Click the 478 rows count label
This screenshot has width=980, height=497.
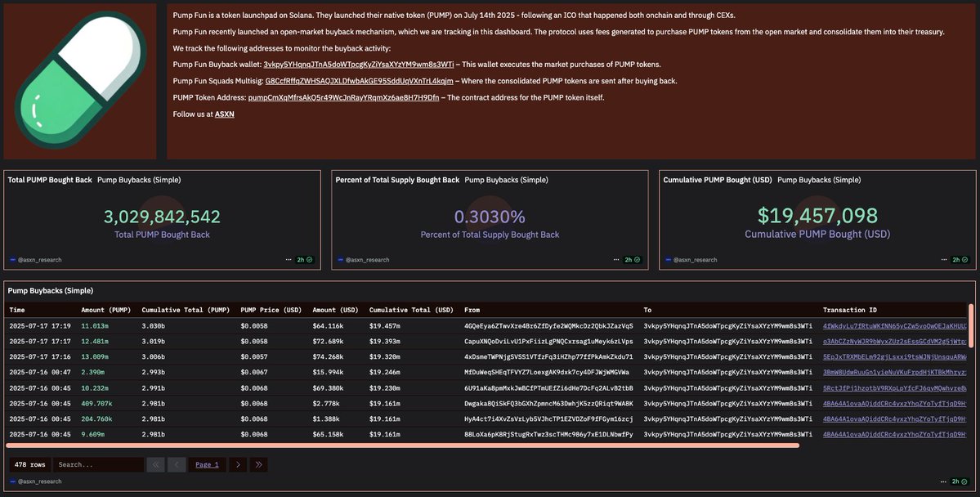[29, 464]
